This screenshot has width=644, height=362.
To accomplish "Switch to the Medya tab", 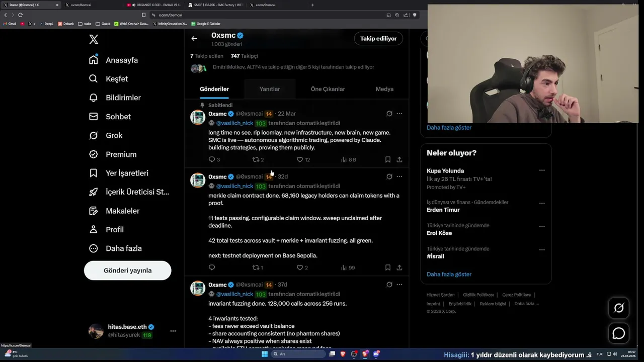I will click(x=384, y=89).
